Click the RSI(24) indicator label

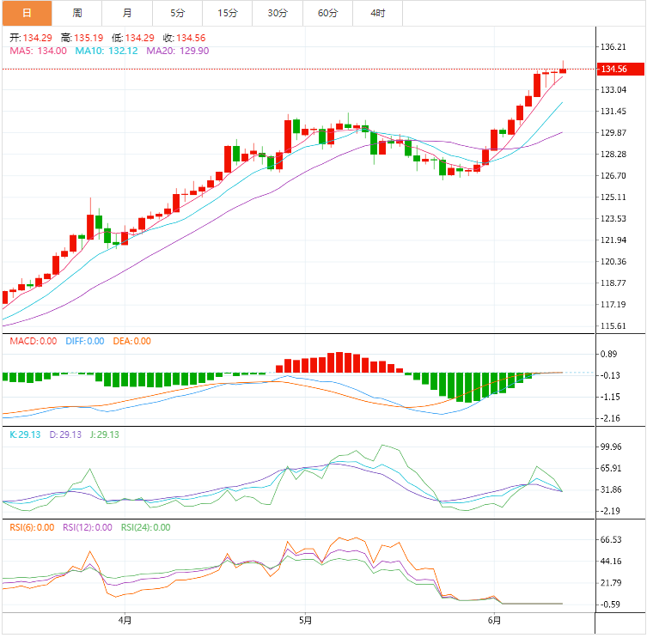click(x=145, y=527)
